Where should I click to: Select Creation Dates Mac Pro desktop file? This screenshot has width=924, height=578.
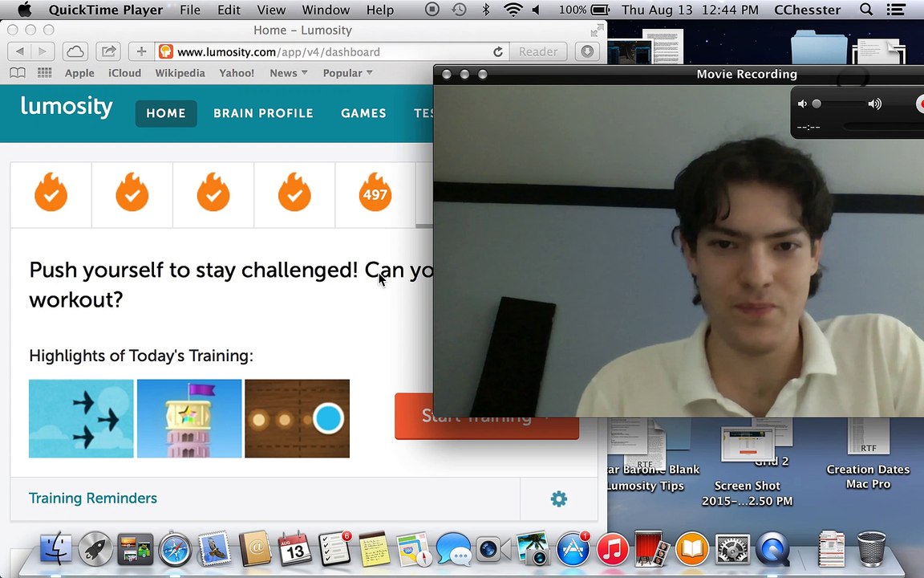[868, 454]
